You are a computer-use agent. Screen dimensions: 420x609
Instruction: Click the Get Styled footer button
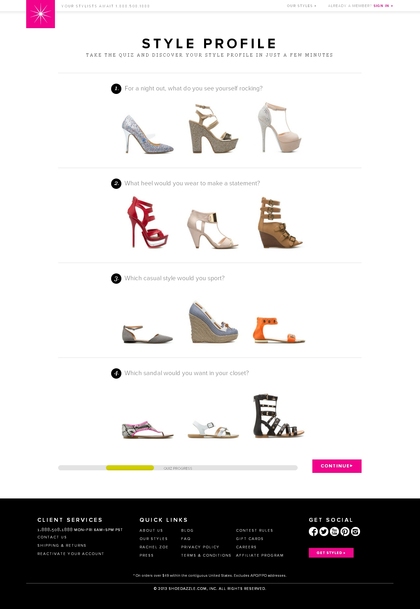point(331,553)
